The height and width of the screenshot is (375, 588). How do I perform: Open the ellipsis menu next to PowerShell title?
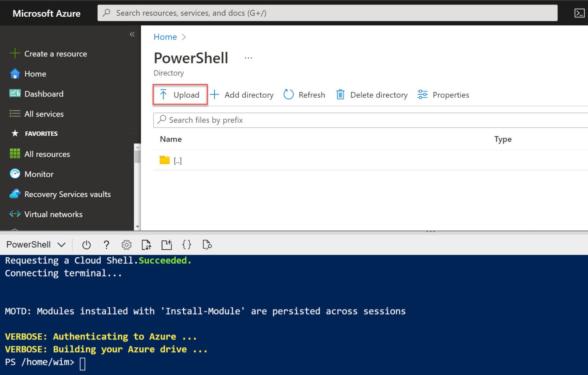pyautogui.click(x=248, y=58)
